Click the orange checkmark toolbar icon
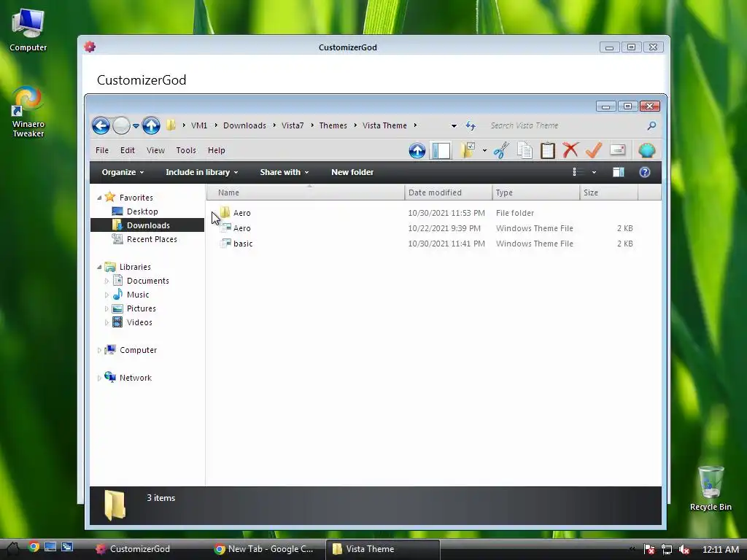The width and height of the screenshot is (747, 560). [594, 150]
